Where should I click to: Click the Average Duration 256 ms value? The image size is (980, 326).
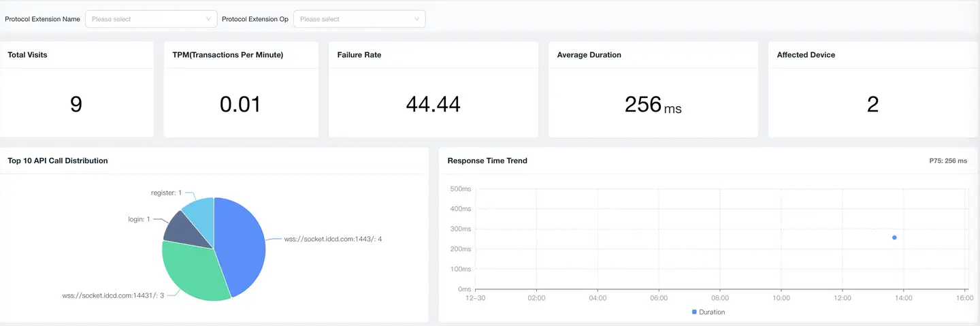pos(652,105)
